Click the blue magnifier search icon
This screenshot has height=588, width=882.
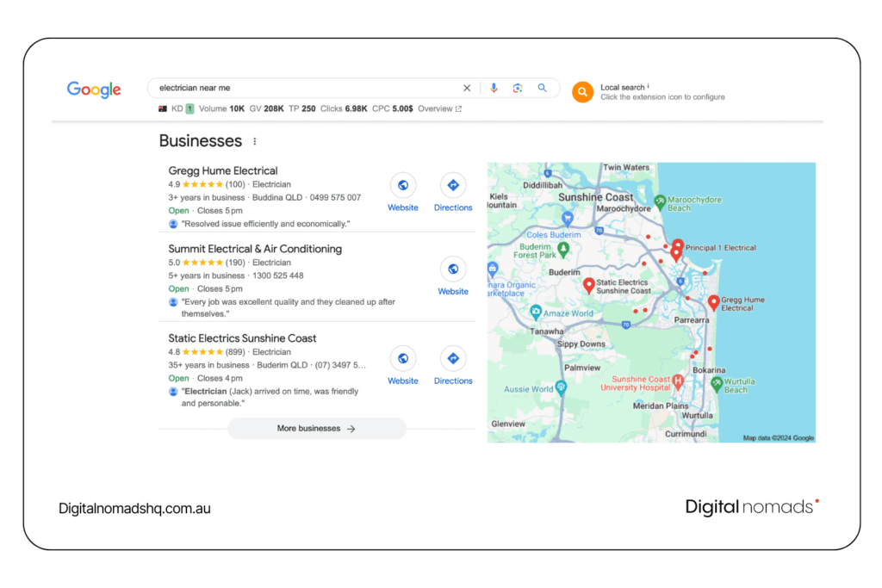coord(543,88)
